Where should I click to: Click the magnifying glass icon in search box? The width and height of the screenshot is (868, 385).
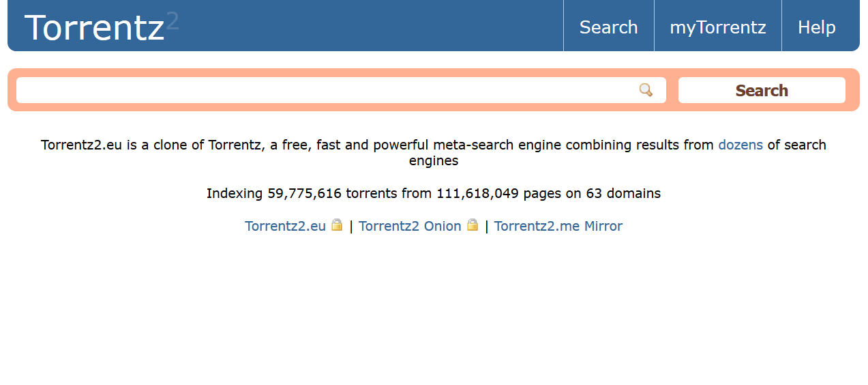point(646,90)
